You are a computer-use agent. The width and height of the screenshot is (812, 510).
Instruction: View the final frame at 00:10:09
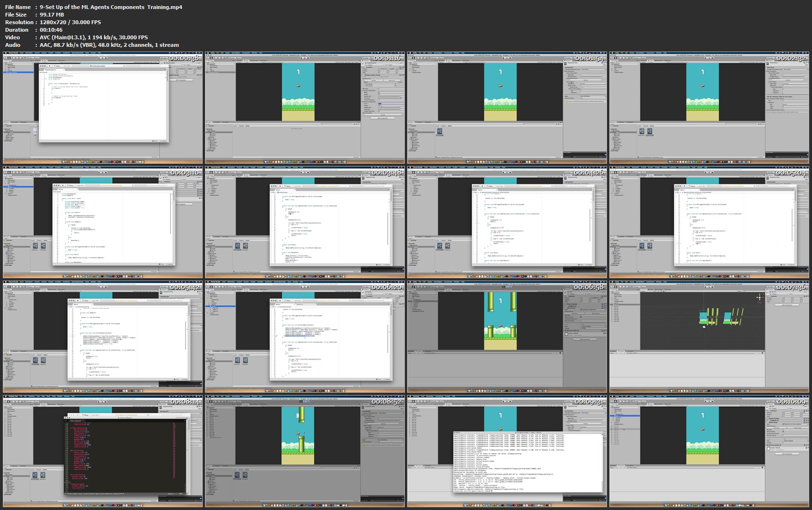[709, 451]
